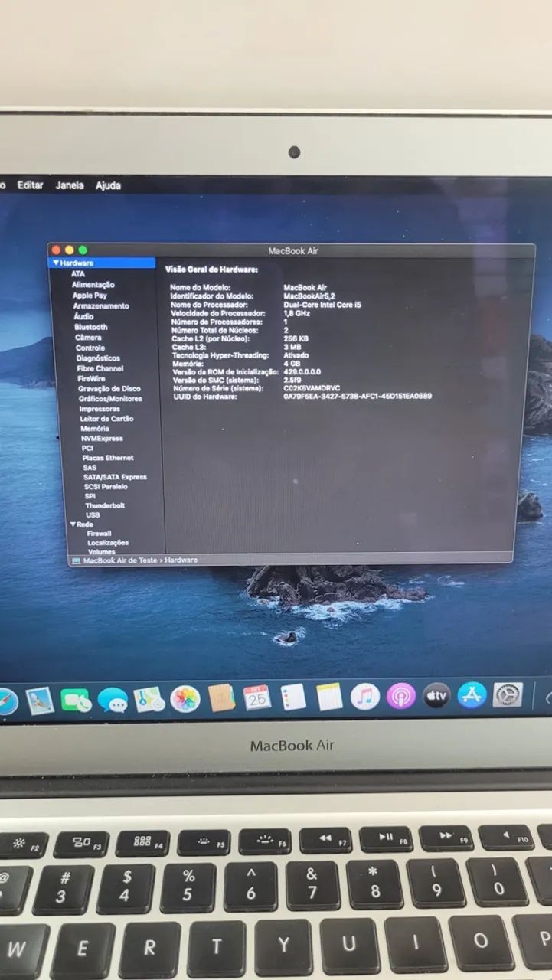This screenshot has height=980, width=552.
Task: Select Fibre Channel in the sidebar
Action: pyautogui.click(x=100, y=368)
